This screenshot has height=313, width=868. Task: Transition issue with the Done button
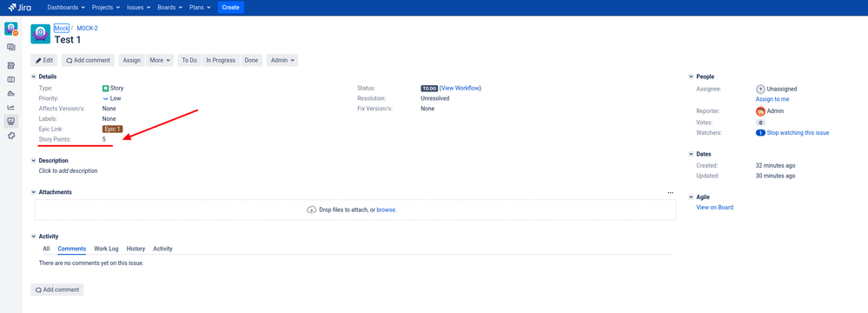tap(251, 60)
